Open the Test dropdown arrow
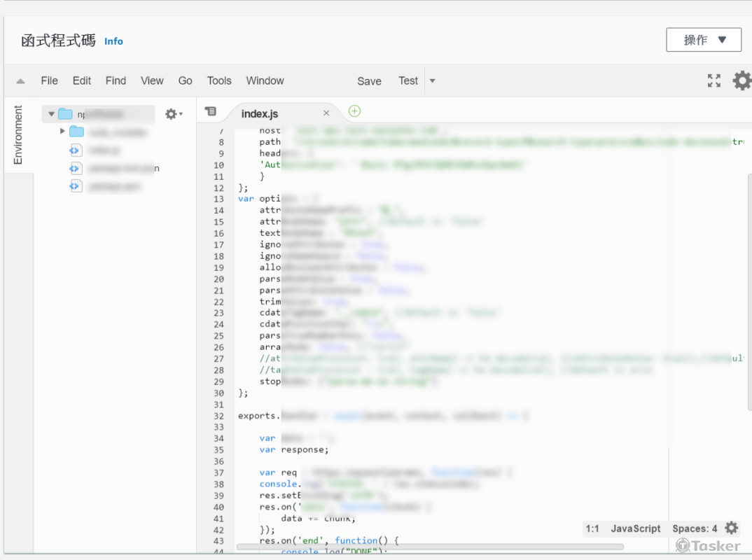 [432, 80]
